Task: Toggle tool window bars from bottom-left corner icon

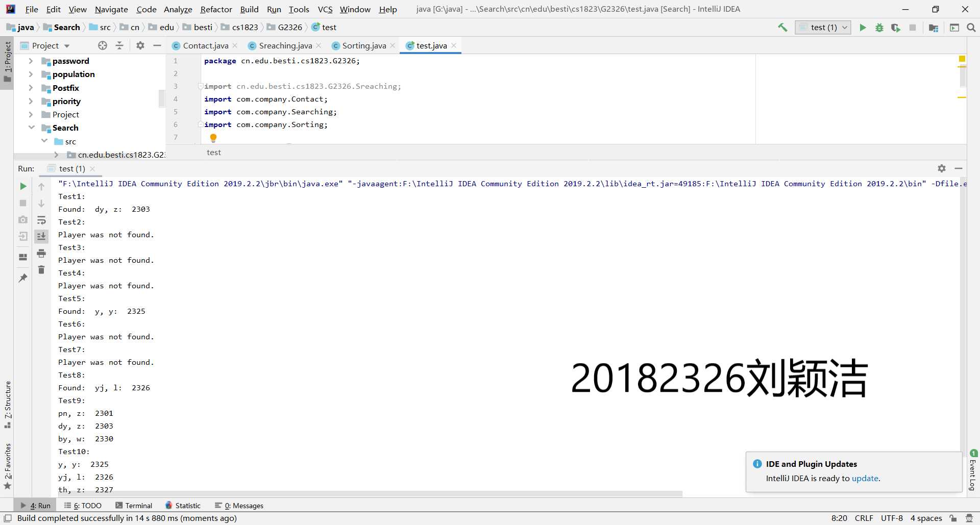Action: pyautogui.click(x=8, y=518)
